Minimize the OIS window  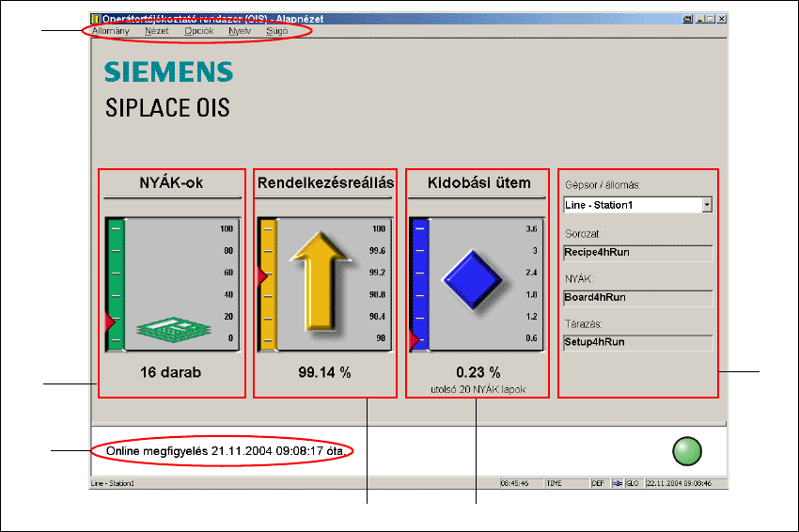click(x=701, y=19)
